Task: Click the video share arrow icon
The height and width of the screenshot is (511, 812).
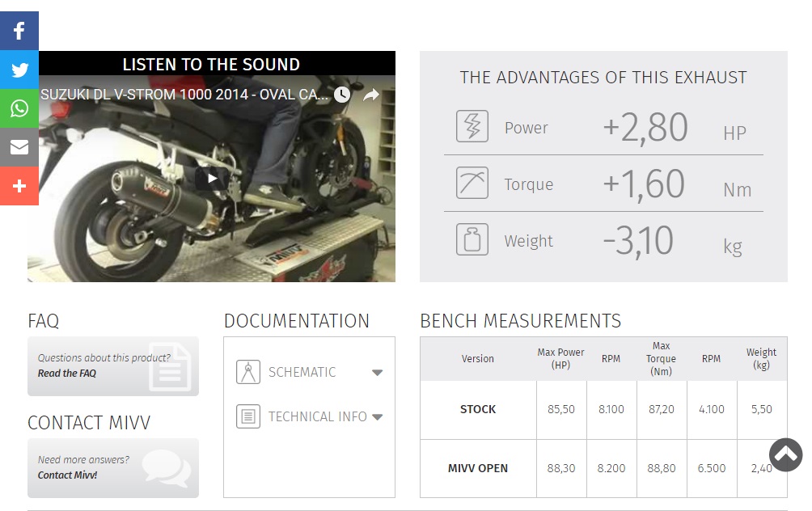Action: (370, 95)
